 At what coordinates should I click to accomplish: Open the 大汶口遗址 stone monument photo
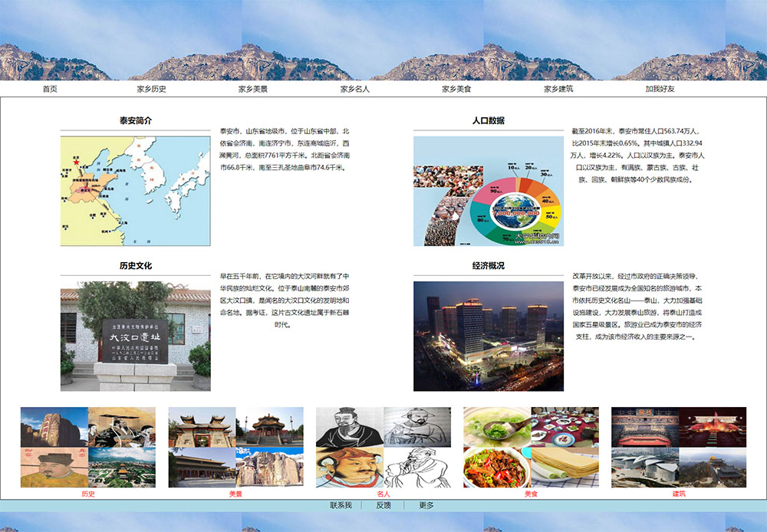pyautogui.click(x=136, y=337)
